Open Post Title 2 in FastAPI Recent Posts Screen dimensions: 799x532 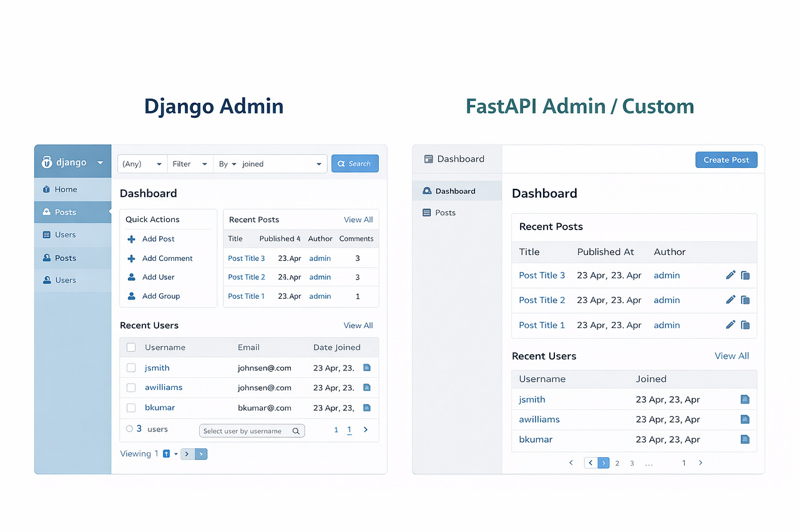(x=542, y=300)
